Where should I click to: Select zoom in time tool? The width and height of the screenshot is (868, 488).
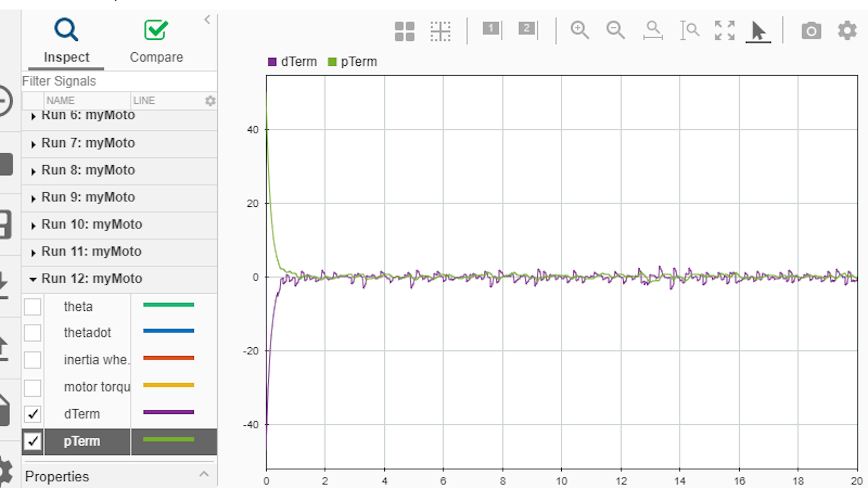pos(653,30)
